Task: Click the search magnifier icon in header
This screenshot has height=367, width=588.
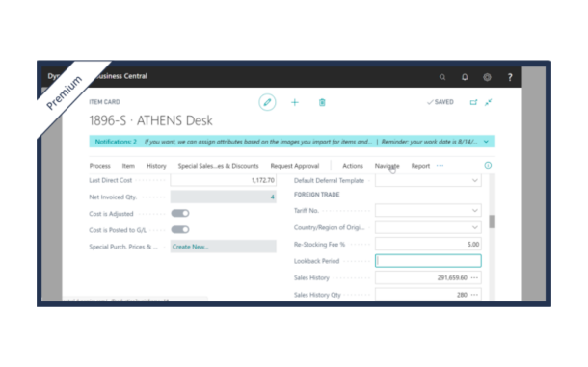Action: tap(442, 77)
